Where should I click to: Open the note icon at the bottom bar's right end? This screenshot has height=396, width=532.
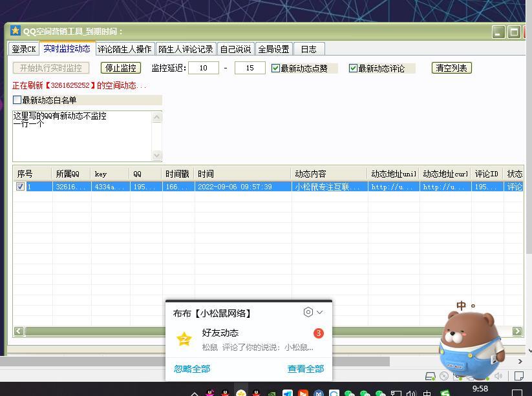518,376
